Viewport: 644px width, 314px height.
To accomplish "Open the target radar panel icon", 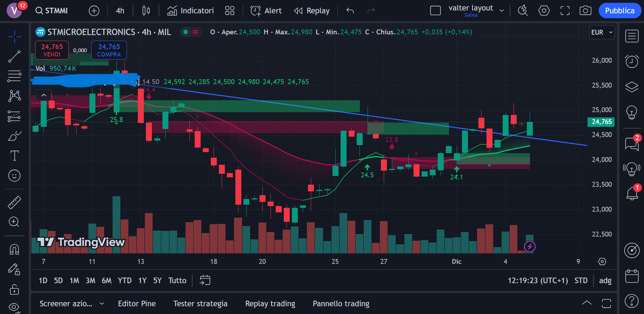I will tap(632, 251).
